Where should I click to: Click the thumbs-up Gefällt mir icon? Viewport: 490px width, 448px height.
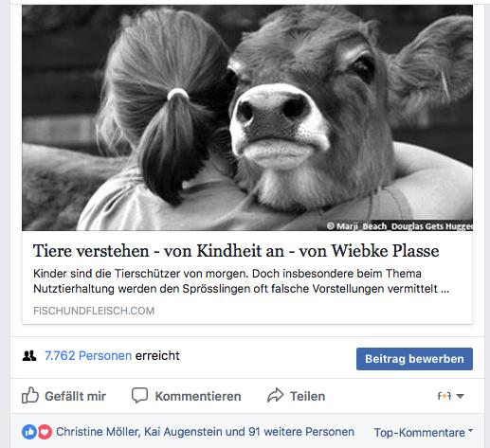click(30, 395)
